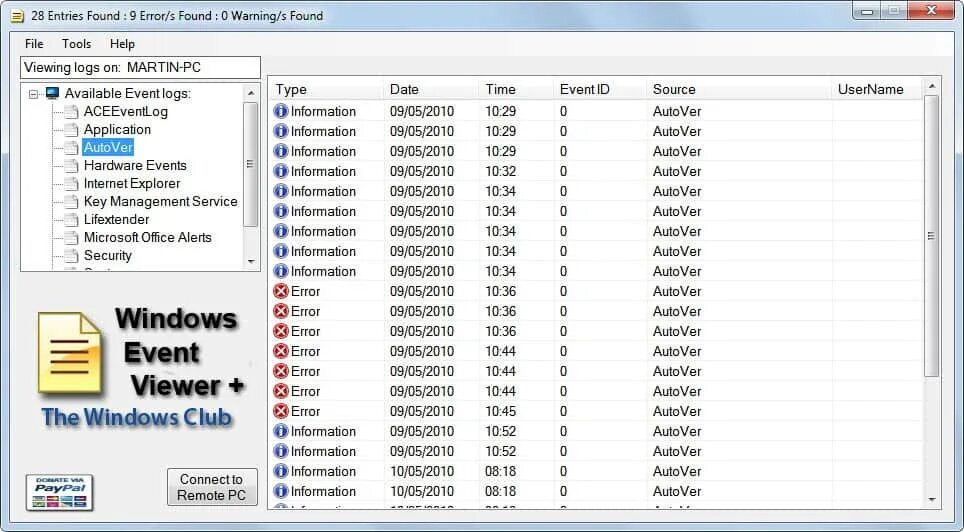Click the document icon next to Hardware Events
The image size is (964, 532).
click(72, 165)
